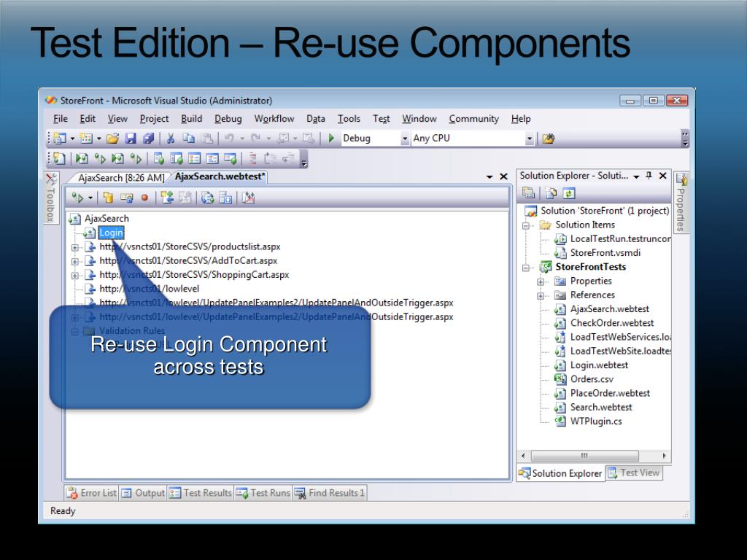Click Add Data Source icon in webtest toolbar
This screenshot has width=747, height=560.
pos(108,197)
